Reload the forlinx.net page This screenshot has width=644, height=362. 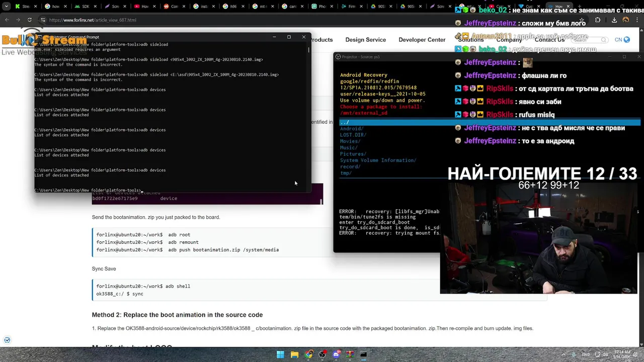30,20
